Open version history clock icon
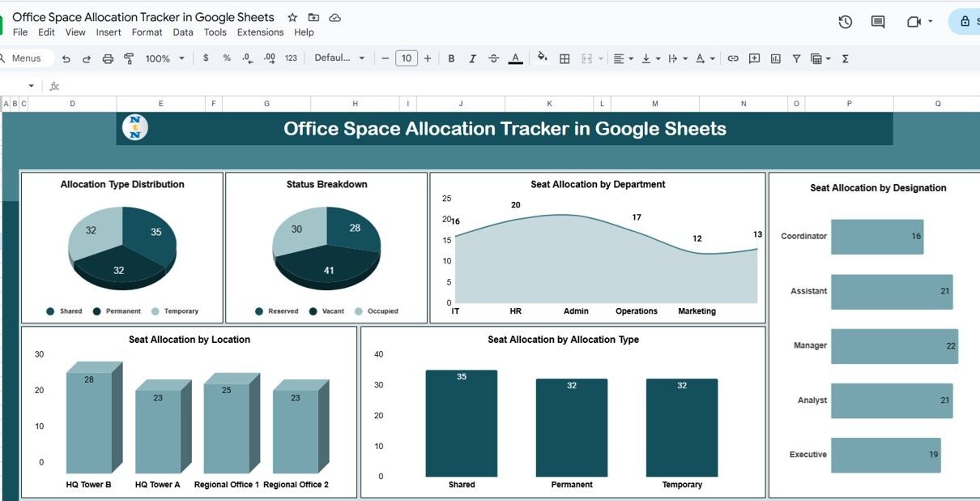This screenshot has height=501, width=980. pos(845,22)
